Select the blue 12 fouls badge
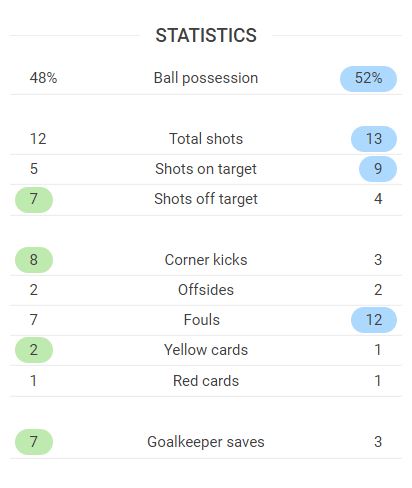This screenshot has width=412, height=488. (x=374, y=320)
